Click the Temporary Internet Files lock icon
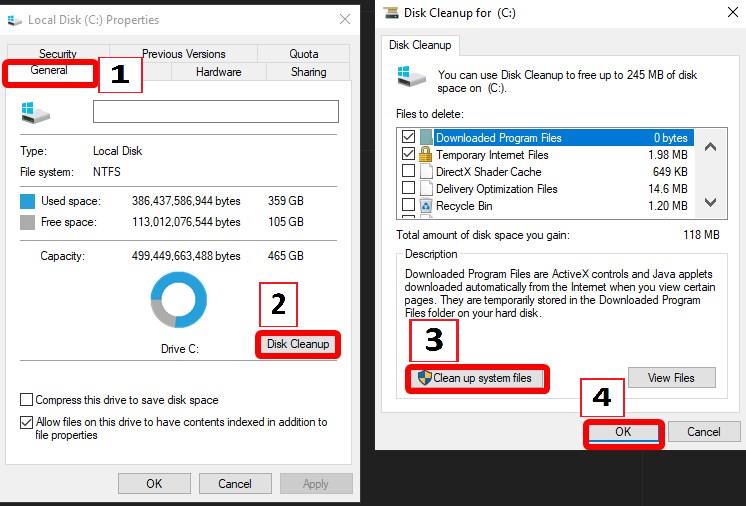This screenshot has width=746, height=506. coord(425,154)
